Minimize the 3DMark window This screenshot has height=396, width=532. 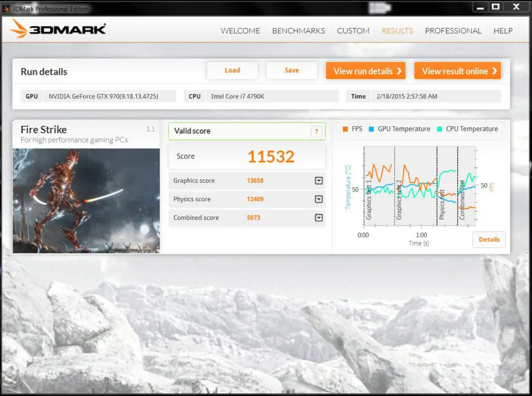[480, 7]
